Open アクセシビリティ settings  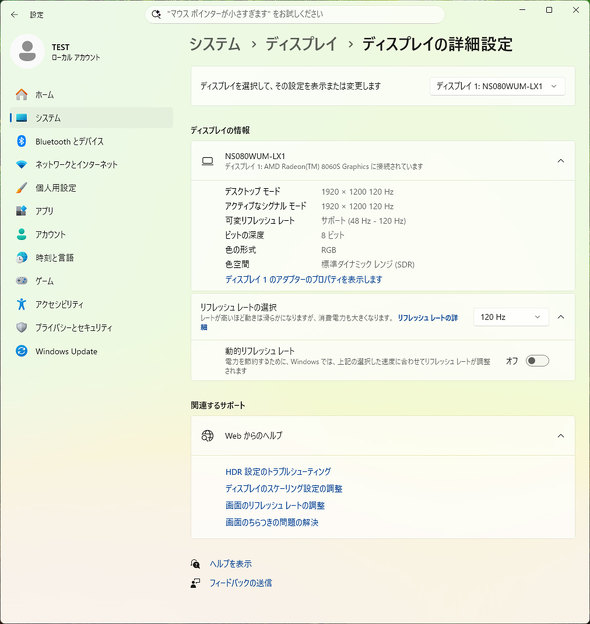click(x=91, y=304)
